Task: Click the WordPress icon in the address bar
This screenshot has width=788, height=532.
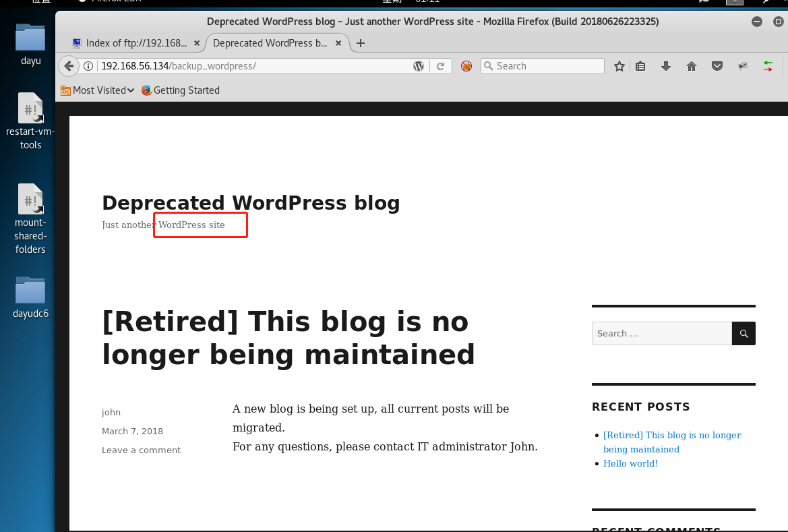Action: point(418,66)
